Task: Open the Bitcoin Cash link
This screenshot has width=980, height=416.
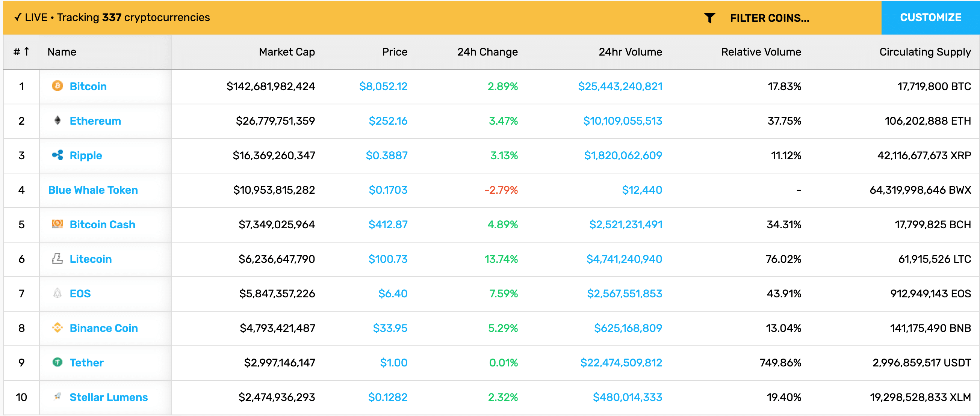Action: pos(103,225)
